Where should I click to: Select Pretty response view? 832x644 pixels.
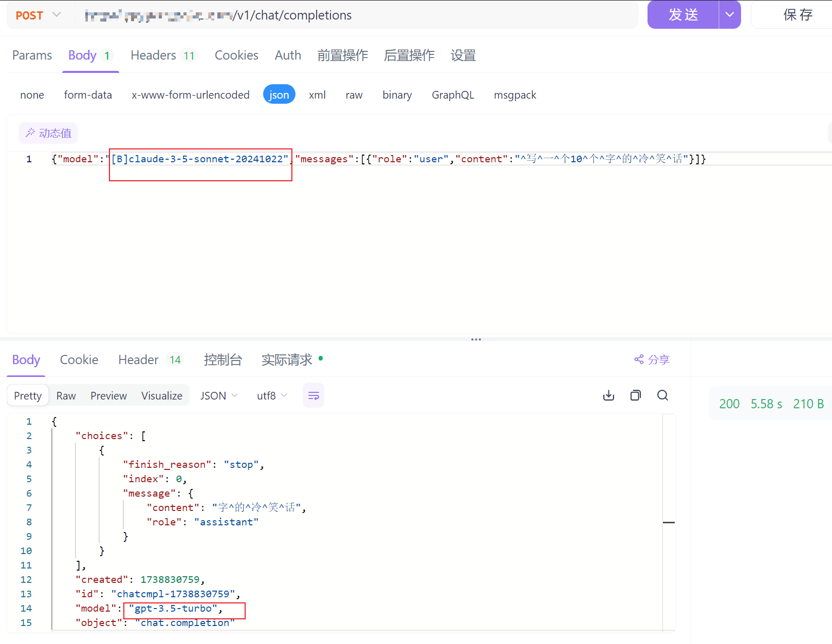pyautogui.click(x=28, y=395)
